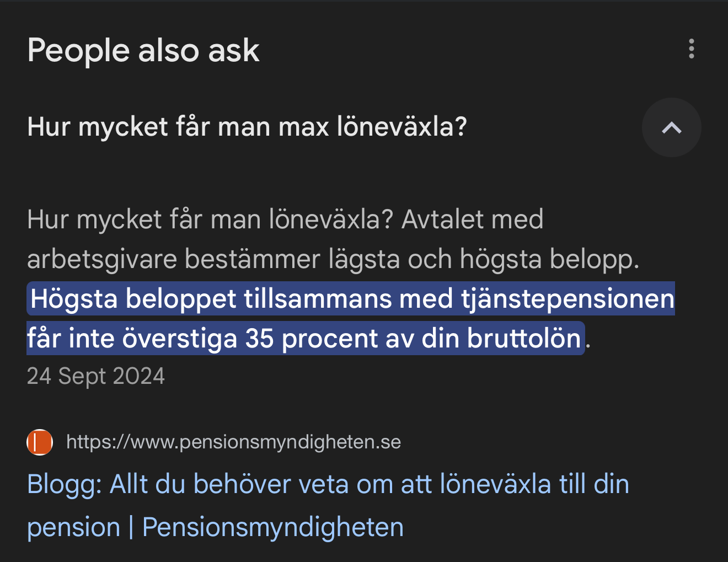
Task: Click the question 'Hur mycket får man max löneväxla?'
Action: [247, 127]
